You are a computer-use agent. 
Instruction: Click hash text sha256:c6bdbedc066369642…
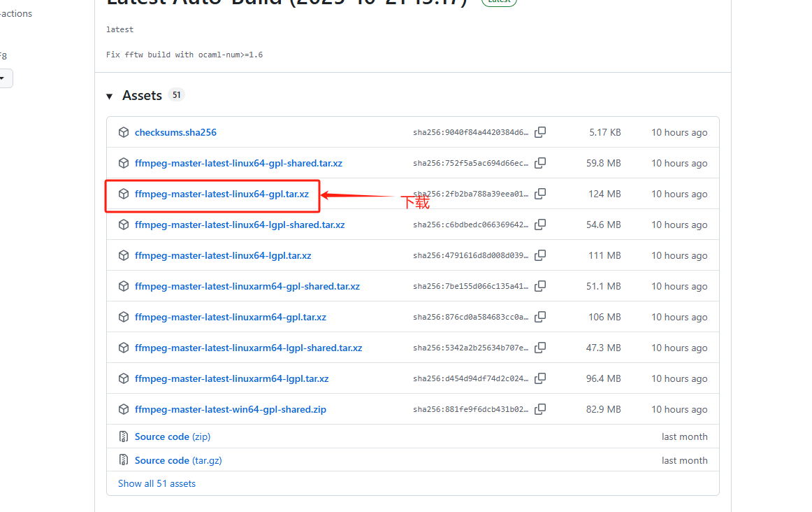pos(470,225)
